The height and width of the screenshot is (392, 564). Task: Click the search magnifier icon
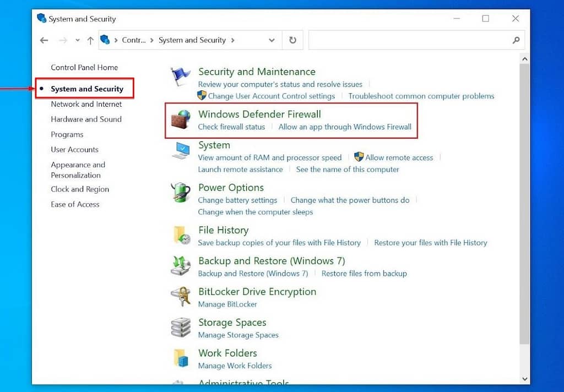(x=516, y=40)
